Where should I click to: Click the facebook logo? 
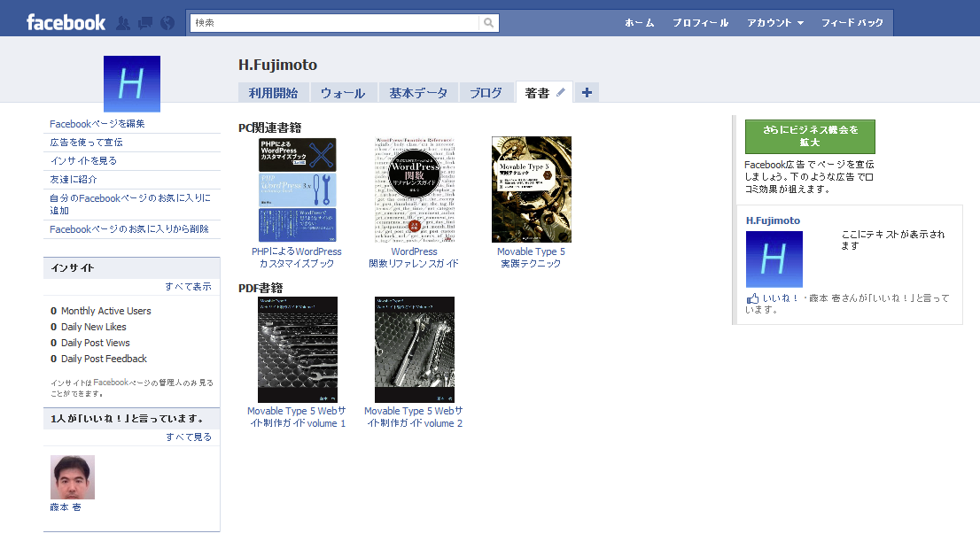pyautogui.click(x=66, y=23)
